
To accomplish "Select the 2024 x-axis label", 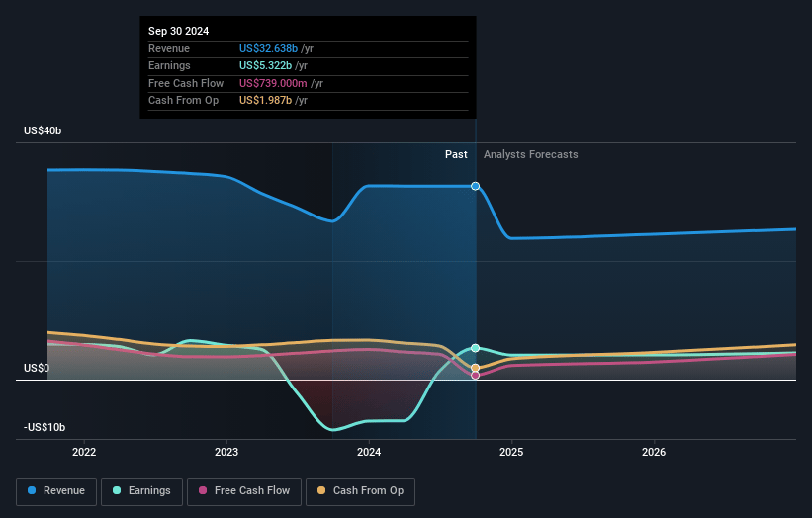I will point(369,452).
